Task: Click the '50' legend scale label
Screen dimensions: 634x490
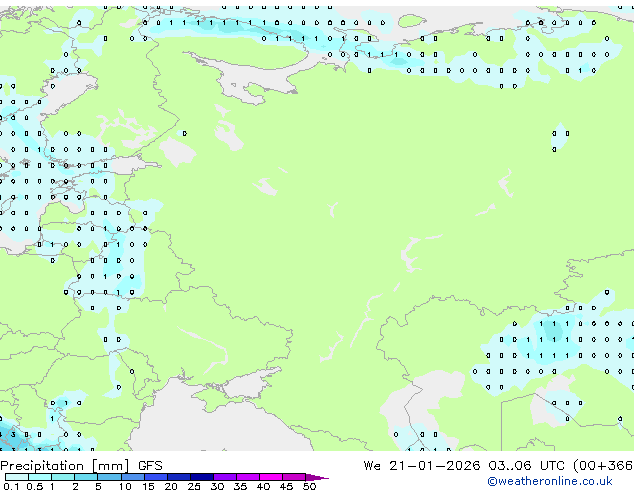Action: [310, 486]
